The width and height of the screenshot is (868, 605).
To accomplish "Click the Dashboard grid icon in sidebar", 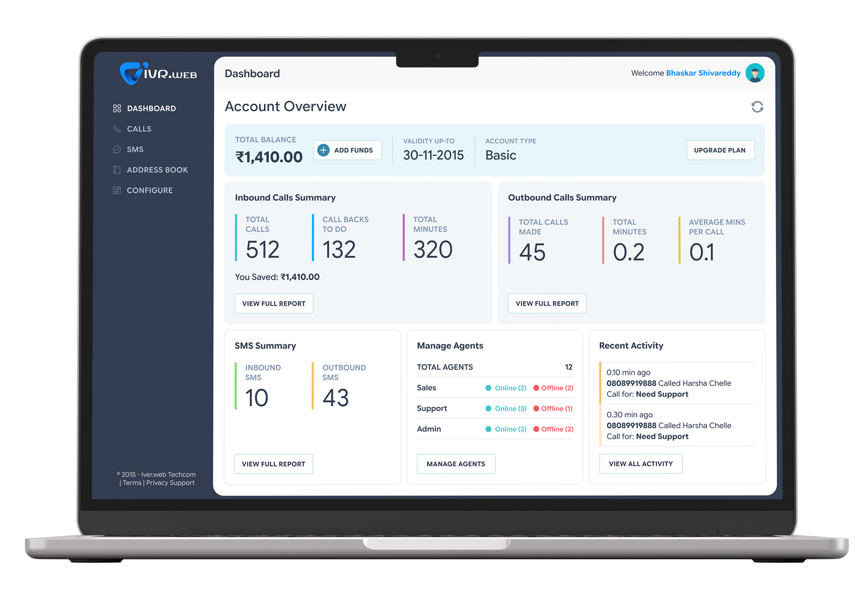I will click(117, 108).
